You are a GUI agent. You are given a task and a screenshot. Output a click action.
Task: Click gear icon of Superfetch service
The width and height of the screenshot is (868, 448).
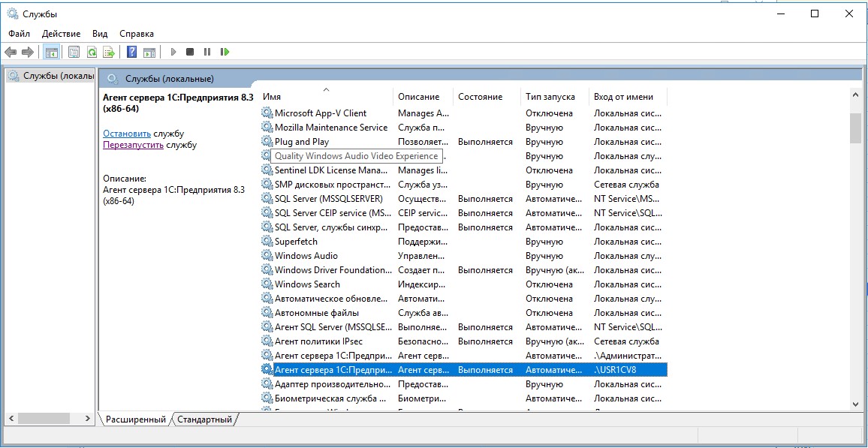click(267, 242)
